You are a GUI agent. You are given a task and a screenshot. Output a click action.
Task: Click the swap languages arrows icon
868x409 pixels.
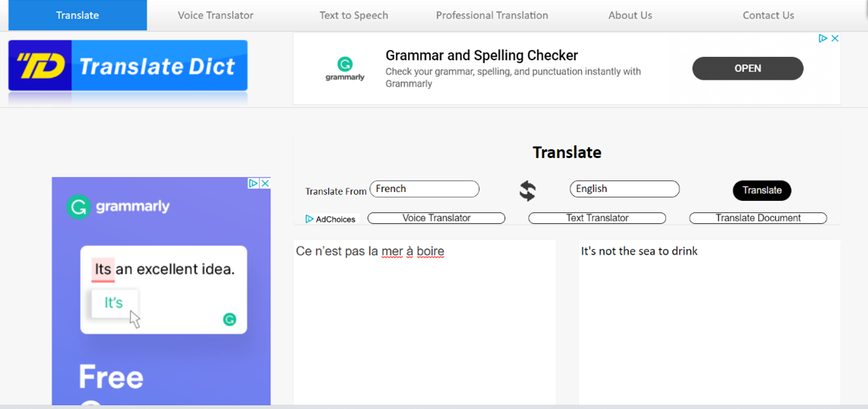(x=527, y=191)
